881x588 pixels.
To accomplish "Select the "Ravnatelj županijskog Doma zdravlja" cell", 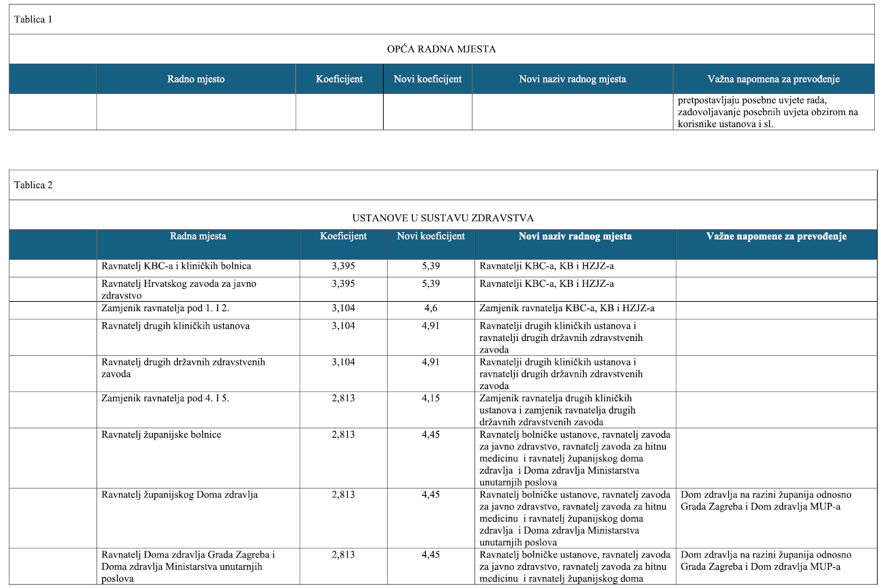I will (x=179, y=495).
